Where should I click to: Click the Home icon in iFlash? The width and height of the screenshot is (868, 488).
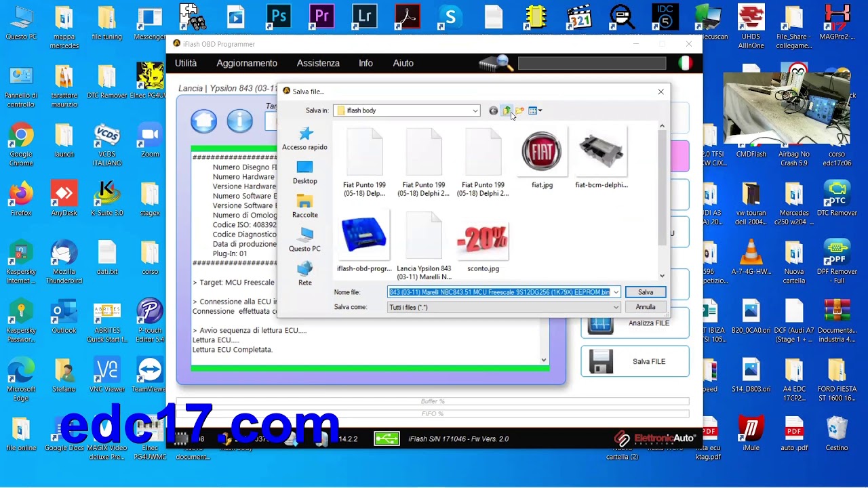(203, 121)
